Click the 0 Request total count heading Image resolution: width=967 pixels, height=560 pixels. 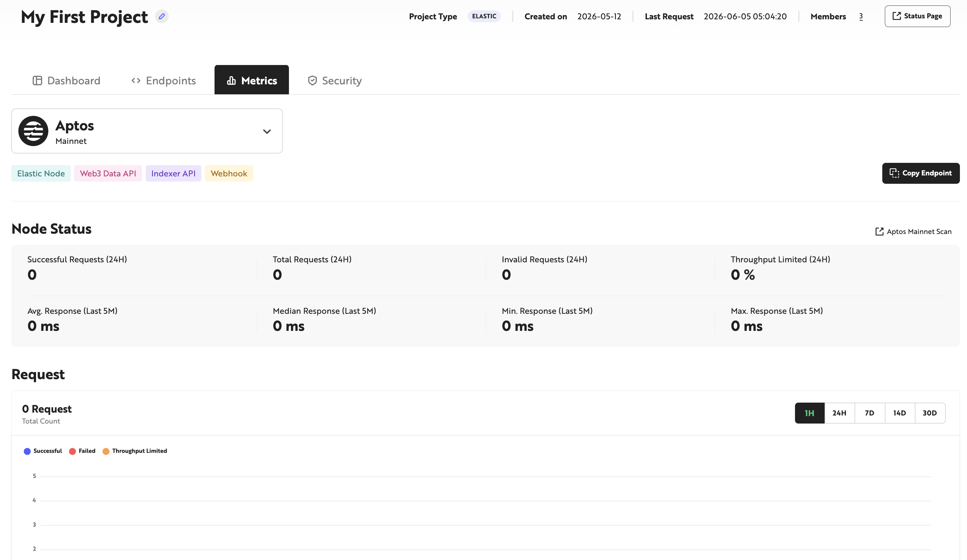tap(47, 409)
